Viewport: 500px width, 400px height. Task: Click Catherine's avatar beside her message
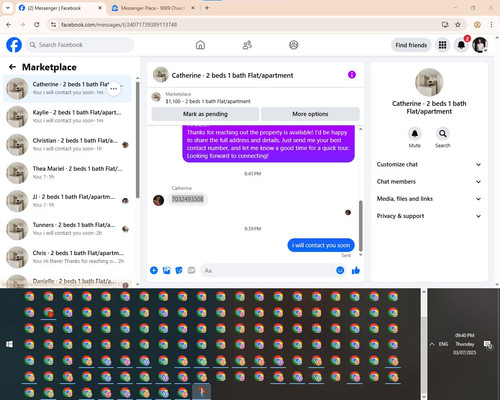(x=158, y=200)
